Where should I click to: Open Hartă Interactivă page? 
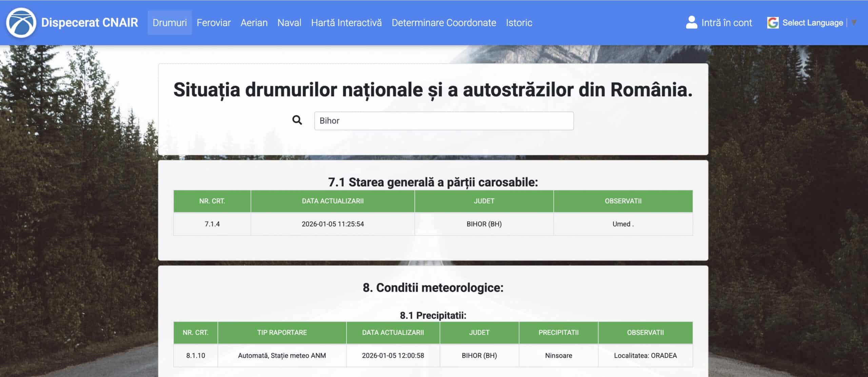click(346, 23)
